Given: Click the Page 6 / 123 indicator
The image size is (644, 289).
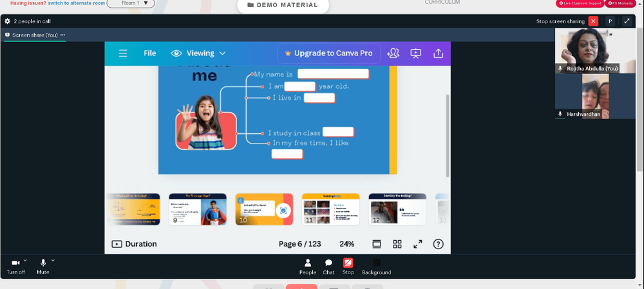Looking at the screenshot, I should pyautogui.click(x=300, y=244).
